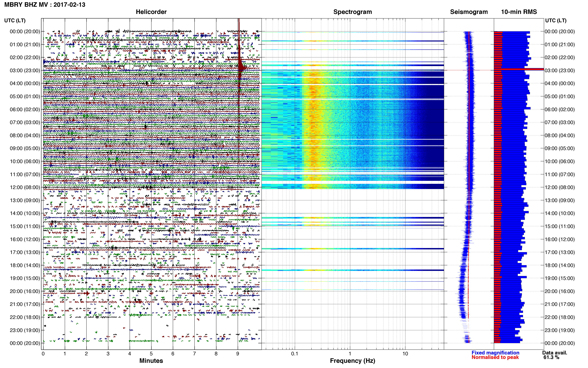Screen dimensions: 588x368
Task: Click helicorder time label '10:00 (06:00)'
Action: pyautogui.click(x=25, y=161)
